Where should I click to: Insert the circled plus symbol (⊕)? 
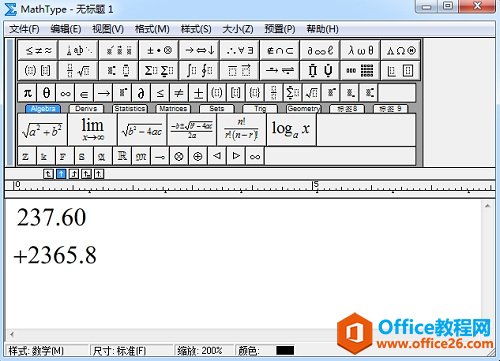[x=198, y=156]
